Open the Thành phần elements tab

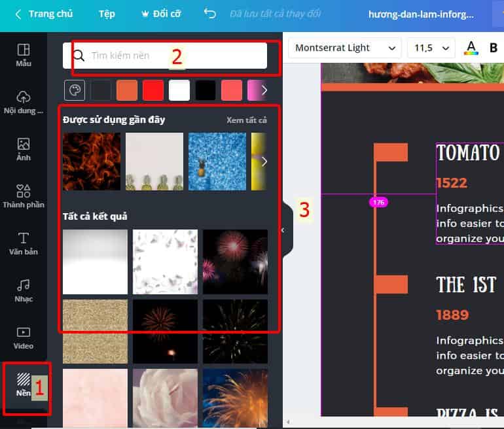tap(24, 196)
